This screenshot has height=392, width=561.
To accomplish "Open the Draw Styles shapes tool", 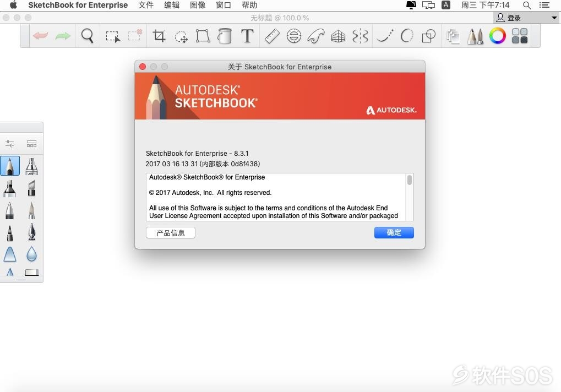I will pyautogui.click(x=429, y=36).
